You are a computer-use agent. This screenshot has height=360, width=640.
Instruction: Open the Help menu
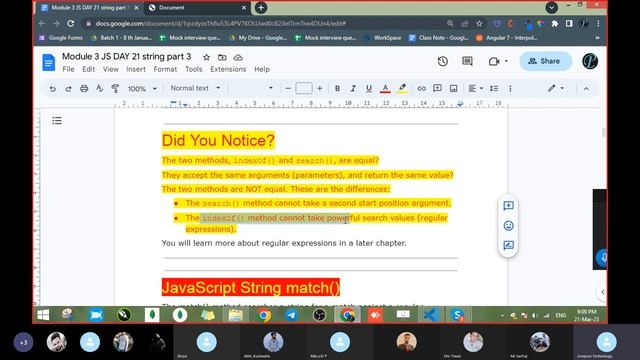click(262, 69)
